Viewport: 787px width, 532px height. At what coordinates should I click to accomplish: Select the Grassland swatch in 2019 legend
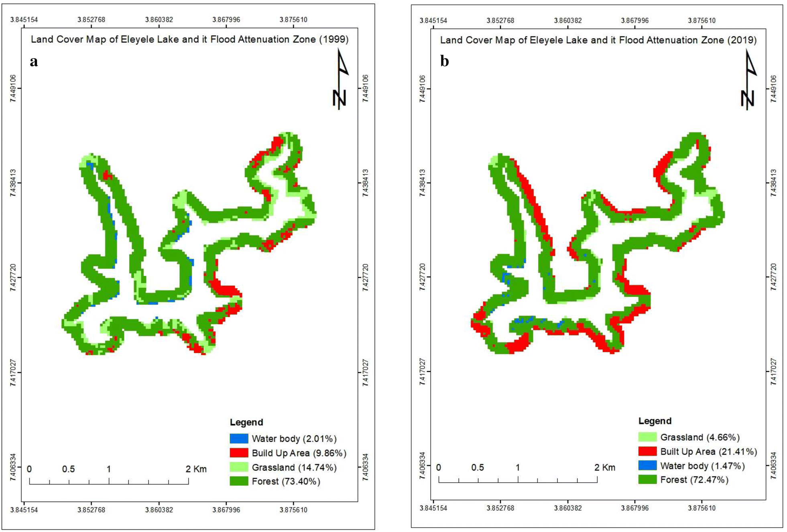(x=647, y=437)
